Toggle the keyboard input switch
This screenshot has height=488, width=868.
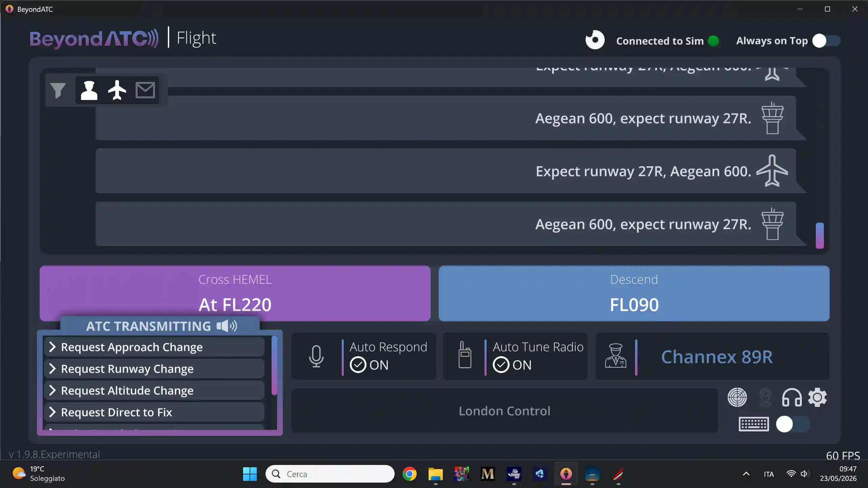point(793,424)
